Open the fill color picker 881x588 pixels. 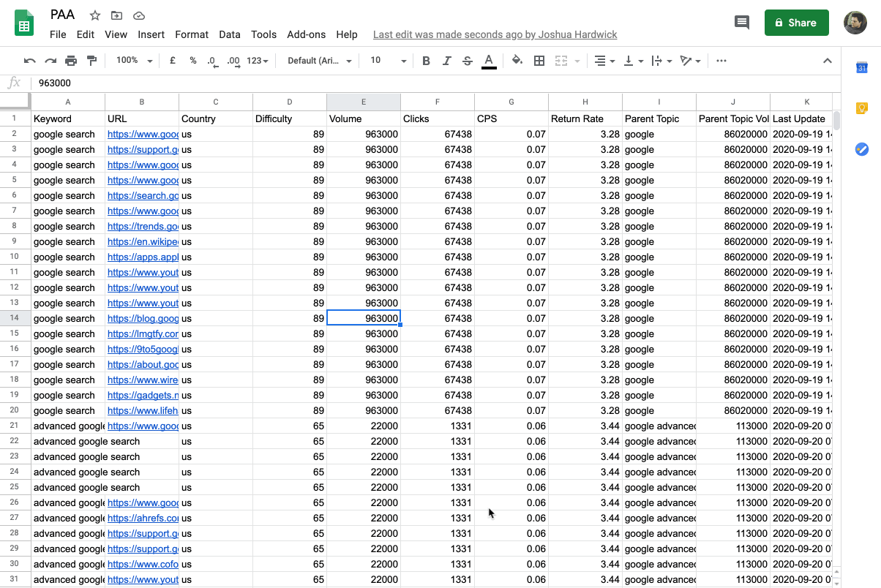point(517,61)
